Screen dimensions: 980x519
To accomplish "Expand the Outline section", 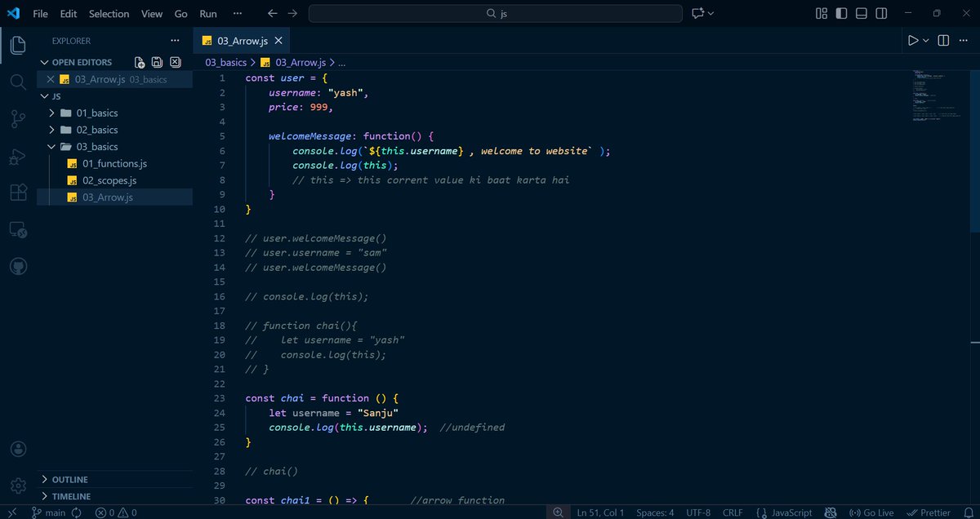I will [x=45, y=479].
